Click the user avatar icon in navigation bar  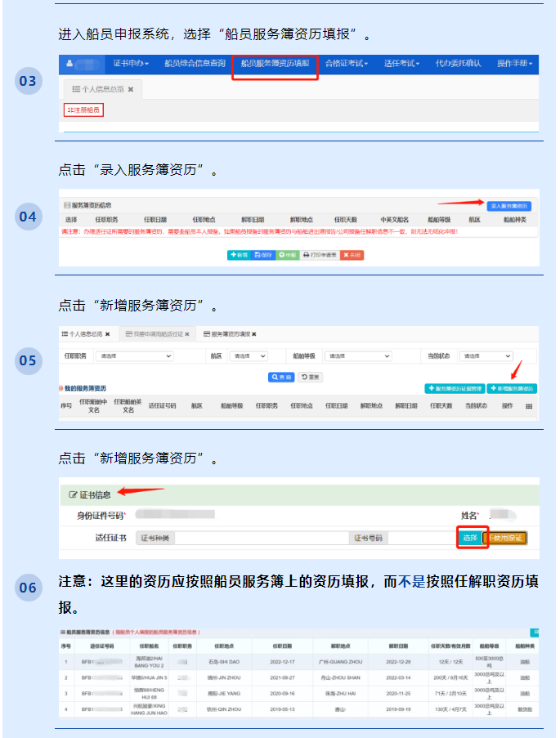pos(70,63)
